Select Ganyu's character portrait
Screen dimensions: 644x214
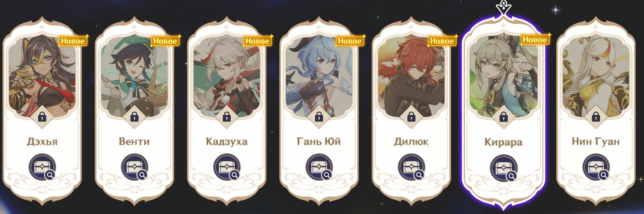(319, 76)
